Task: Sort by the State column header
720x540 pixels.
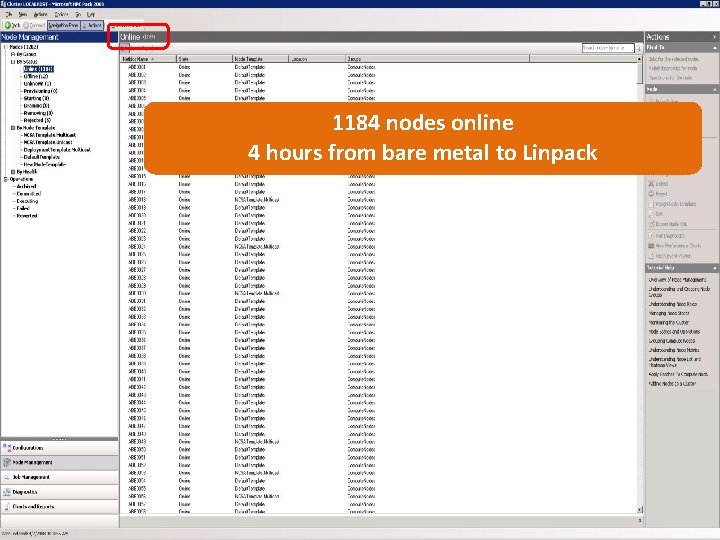Action: (204, 59)
